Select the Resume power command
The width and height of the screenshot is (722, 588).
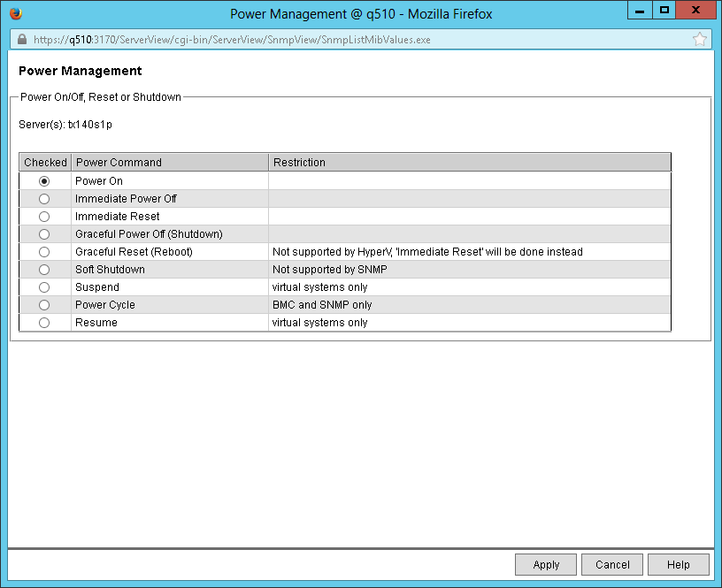click(44, 322)
